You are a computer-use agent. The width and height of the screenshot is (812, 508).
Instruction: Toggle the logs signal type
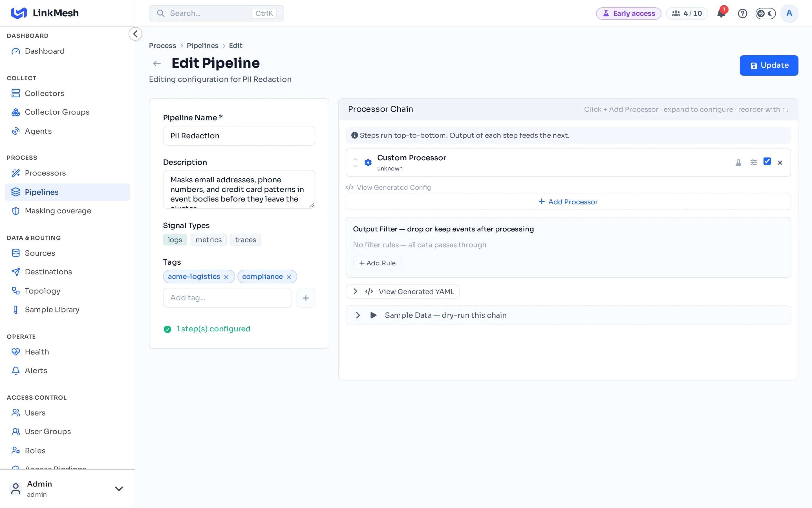[x=175, y=240]
